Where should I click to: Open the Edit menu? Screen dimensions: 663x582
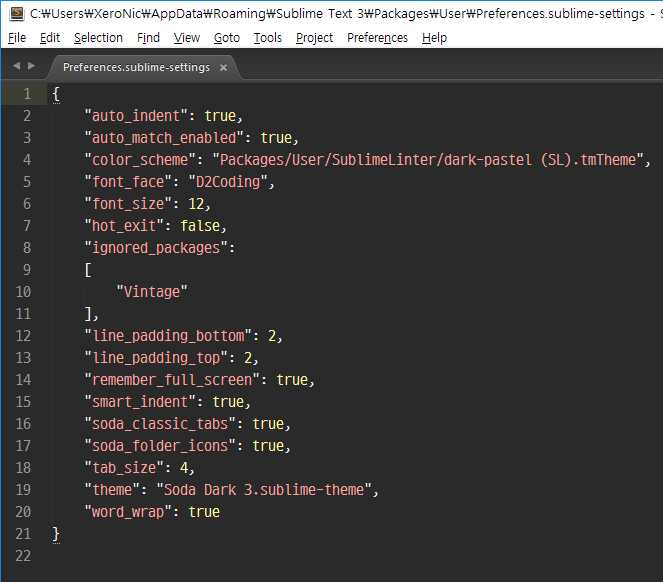[50, 38]
